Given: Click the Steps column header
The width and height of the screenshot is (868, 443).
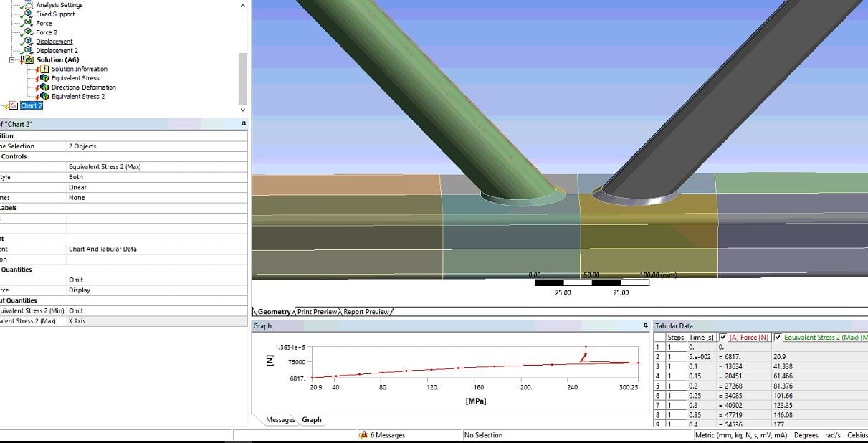Looking at the screenshot, I should click(x=675, y=338).
